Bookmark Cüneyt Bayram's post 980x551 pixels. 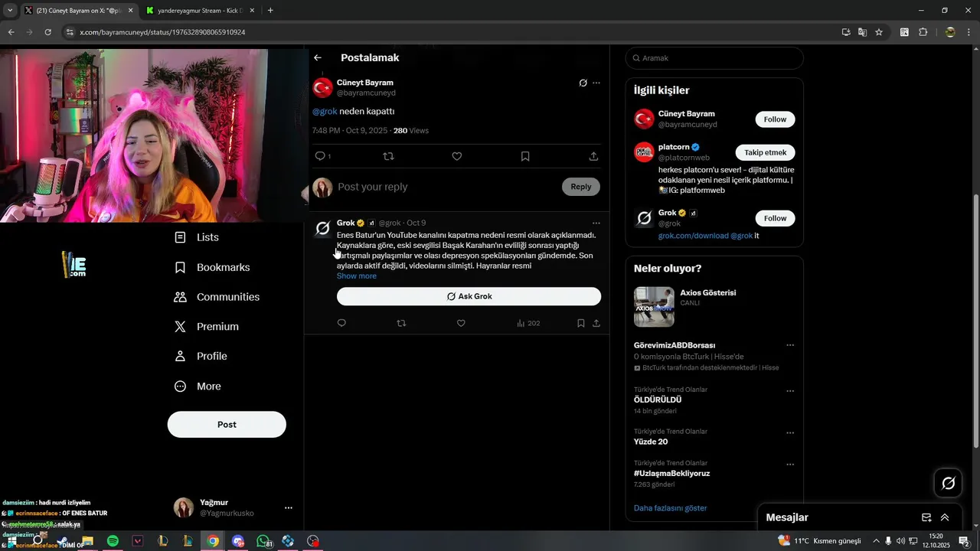[525, 156]
